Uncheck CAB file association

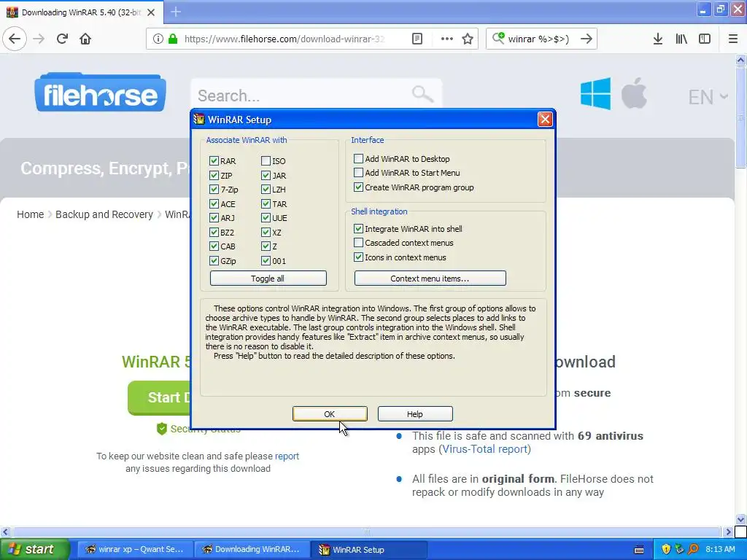214,246
